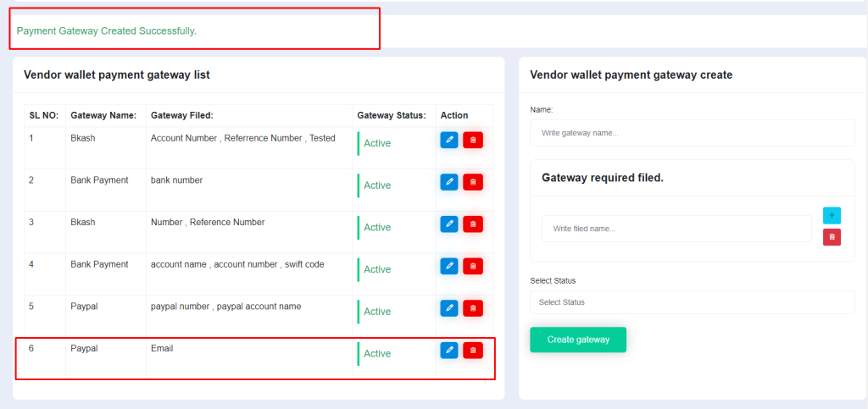Click the 'bank number' field cell

click(176, 180)
